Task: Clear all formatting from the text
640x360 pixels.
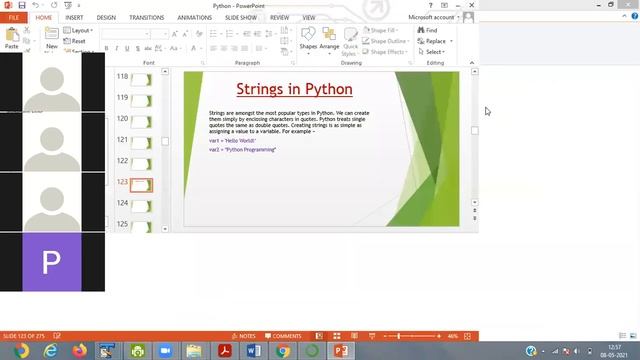Action: (199, 34)
